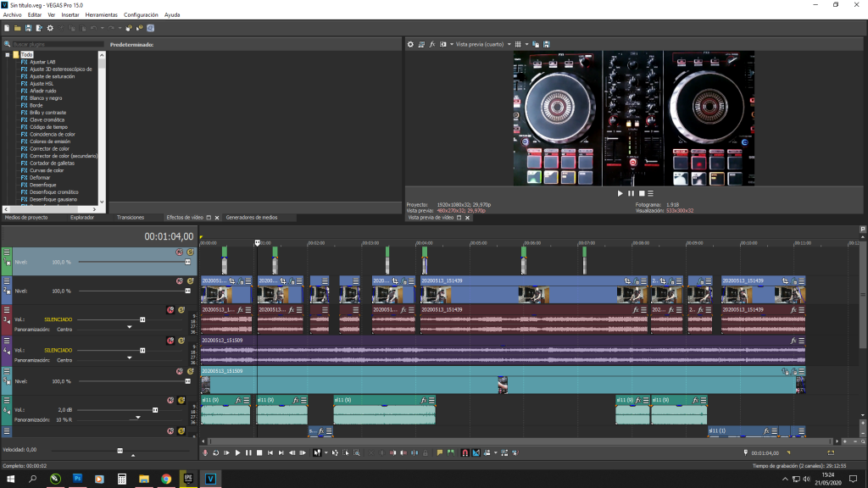Screen dimensions: 868x488
Task: Click the Save project icon in toolbar
Action: click(28, 28)
